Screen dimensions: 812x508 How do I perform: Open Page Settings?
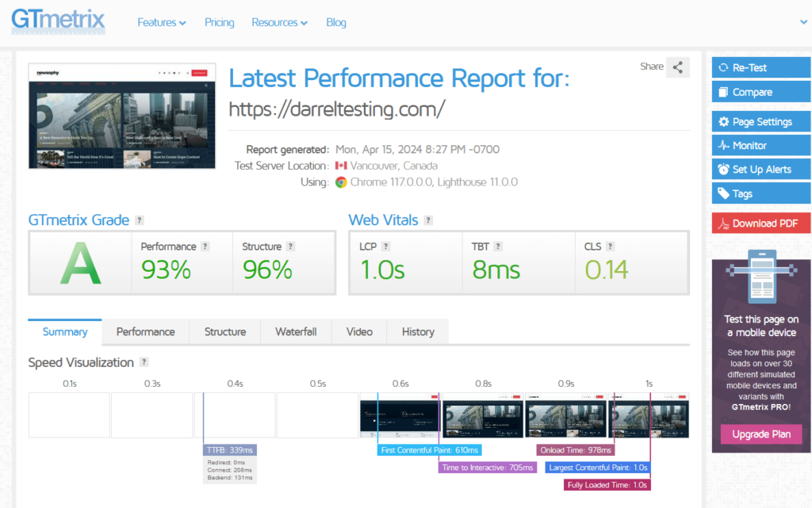click(761, 121)
